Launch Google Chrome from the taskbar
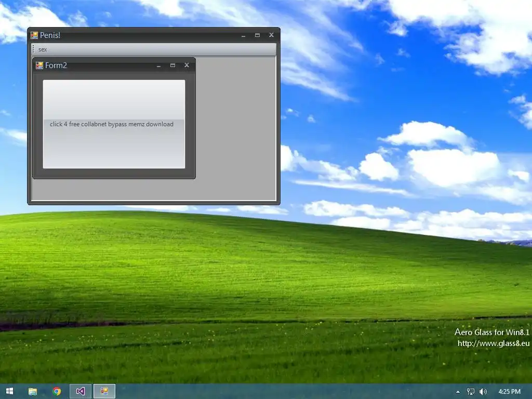This screenshot has height=399, width=532. [57, 391]
